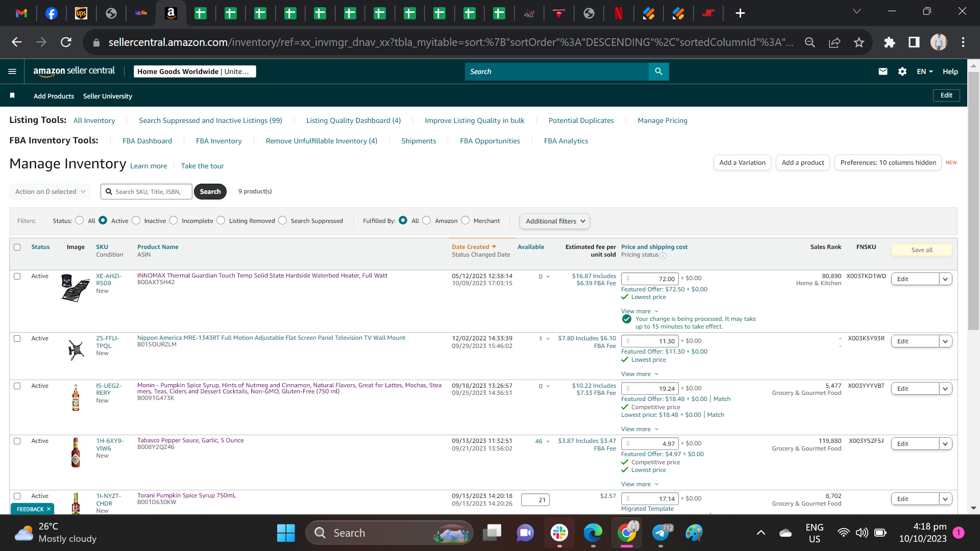Open Seller Central settings gear
This screenshot has height=551, width=980.
(x=902, y=71)
